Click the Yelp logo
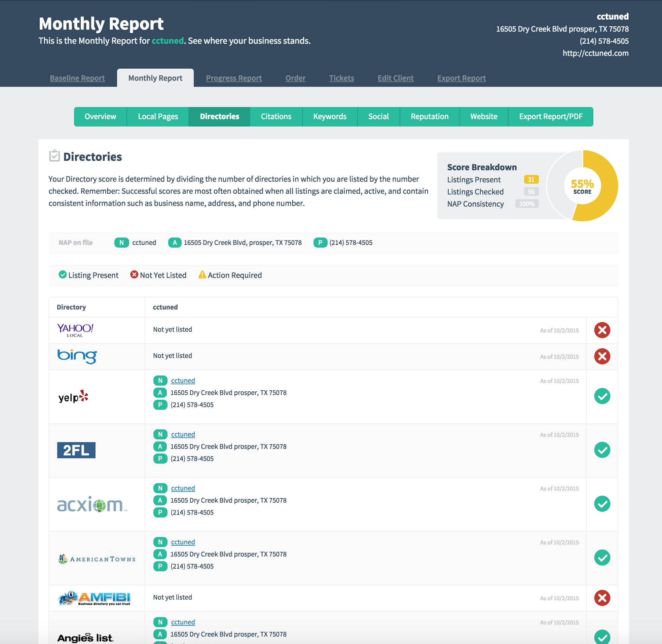 coord(73,397)
